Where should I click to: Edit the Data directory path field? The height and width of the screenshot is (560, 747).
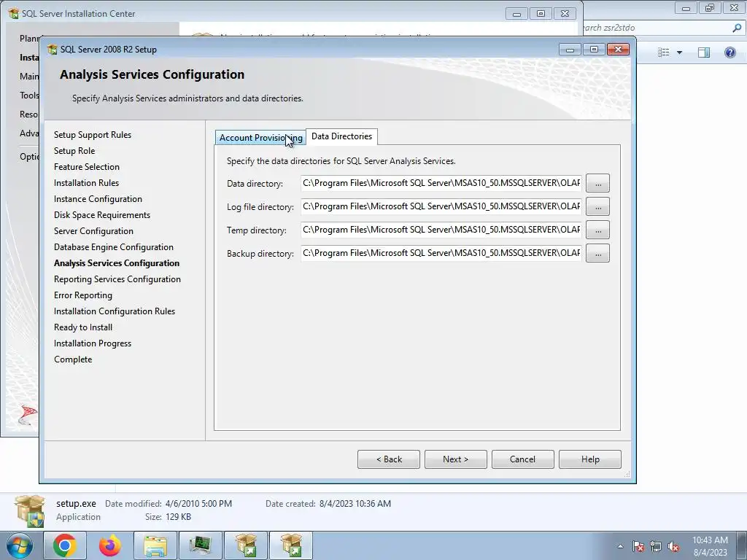[x=441, y=183]
